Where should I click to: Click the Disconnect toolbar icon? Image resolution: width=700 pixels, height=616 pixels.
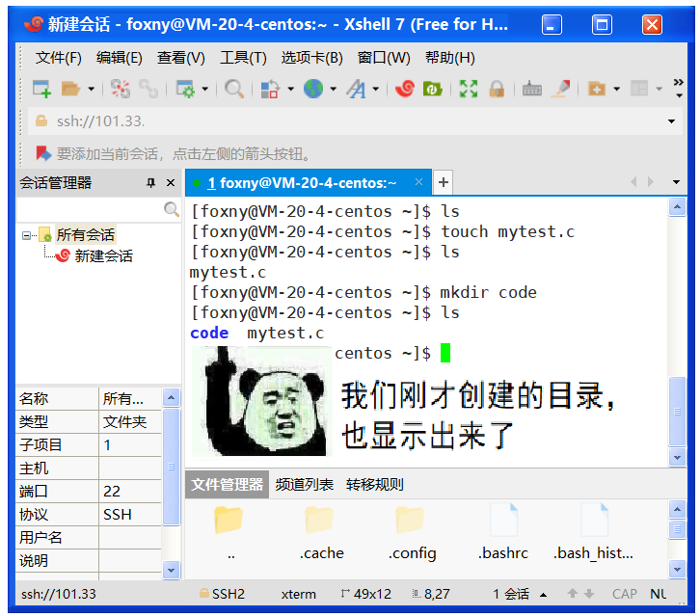click(x=121, y=89)
